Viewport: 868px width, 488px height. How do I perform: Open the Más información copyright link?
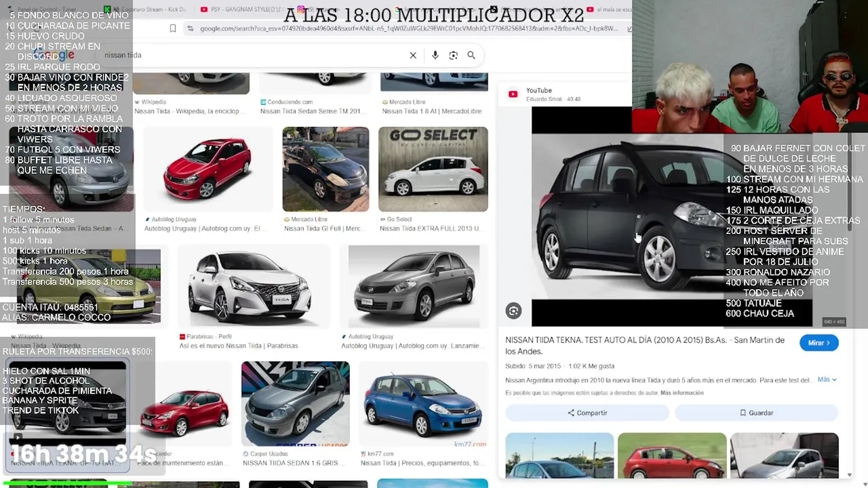click(x=682, y=393)
